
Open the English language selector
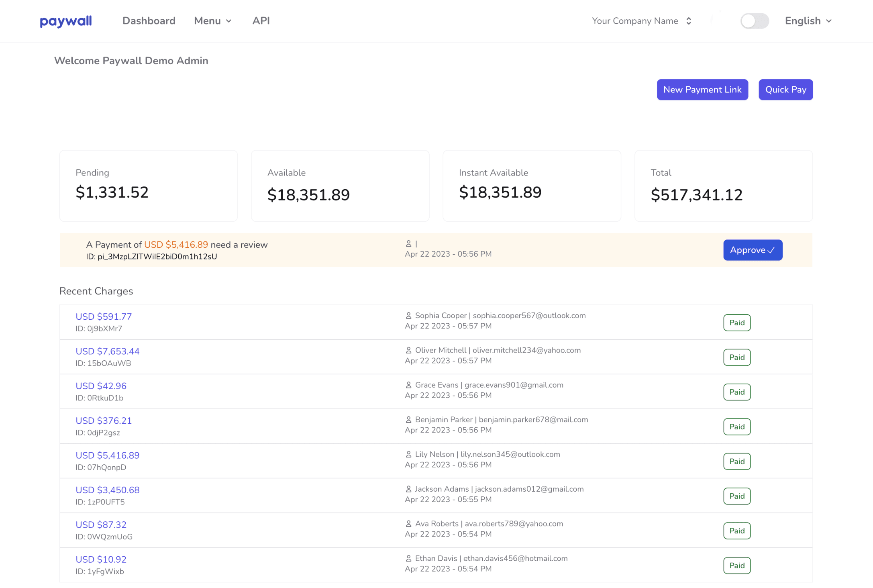click(808, 21)
